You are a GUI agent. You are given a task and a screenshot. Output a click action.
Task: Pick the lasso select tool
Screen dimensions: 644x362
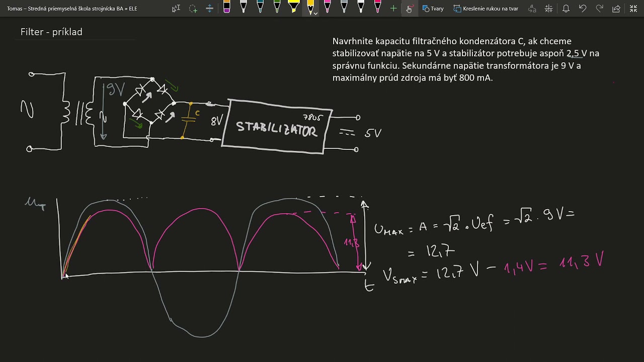(x=193, y=9)
